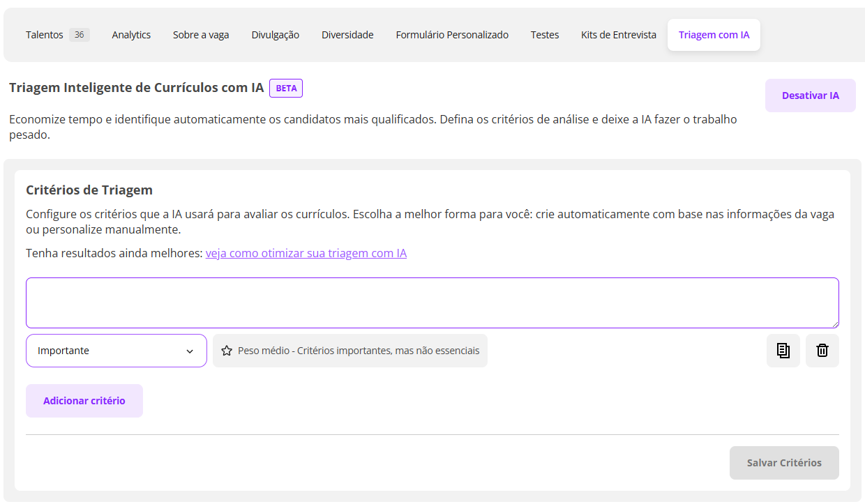Select the Diversidade tab
This screenshot has width=865, height=504.
click(347, 35)
